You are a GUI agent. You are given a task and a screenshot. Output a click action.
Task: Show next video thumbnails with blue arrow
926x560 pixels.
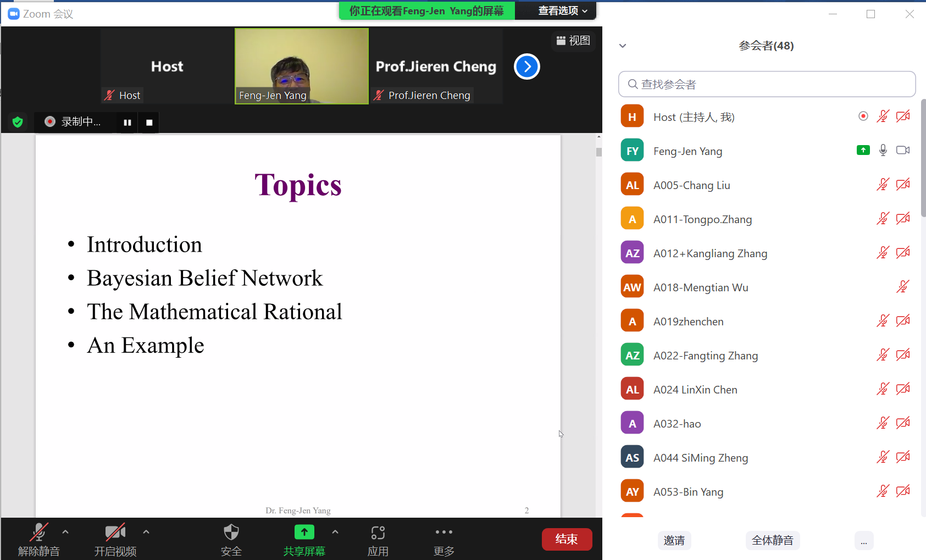(526, 66)
